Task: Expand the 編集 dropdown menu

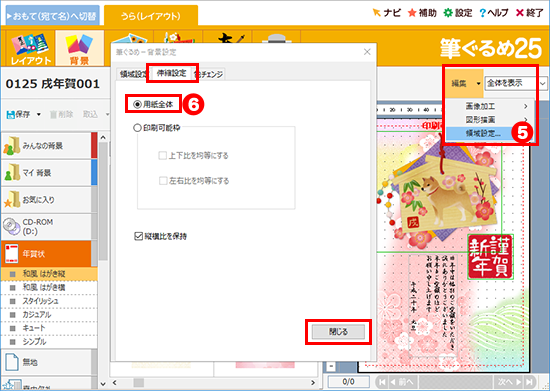Action: click(x=465, y=83)
